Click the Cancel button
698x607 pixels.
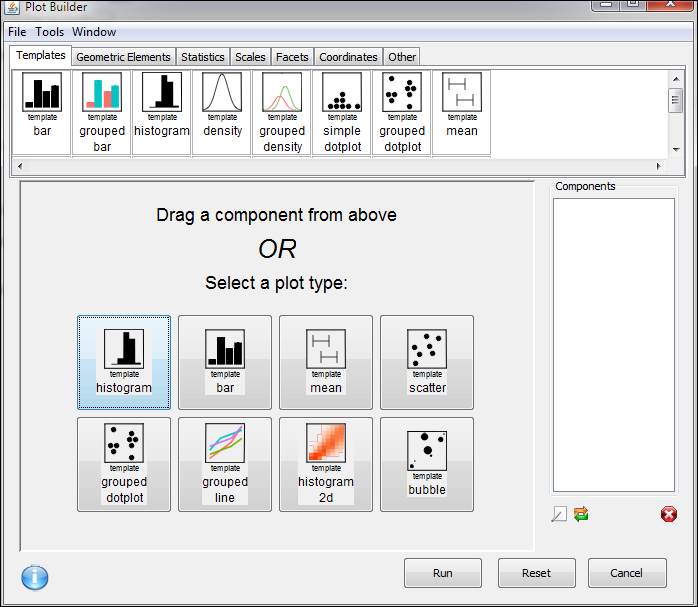[x=627, y=573]
